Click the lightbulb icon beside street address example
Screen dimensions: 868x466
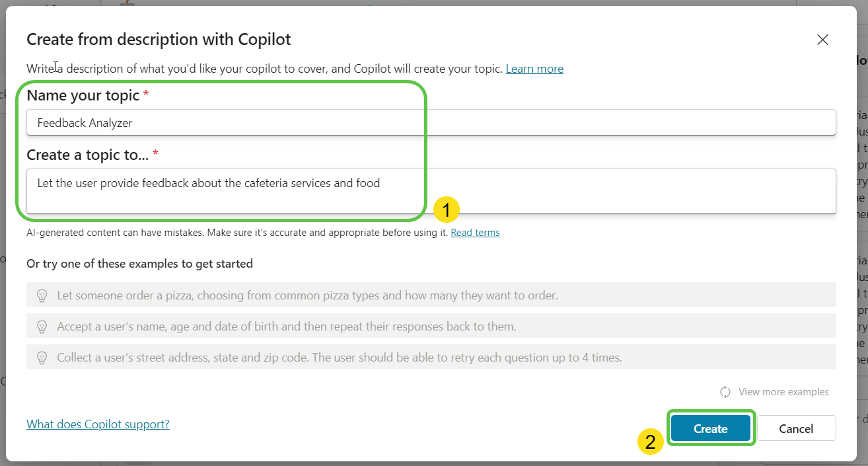42,358
